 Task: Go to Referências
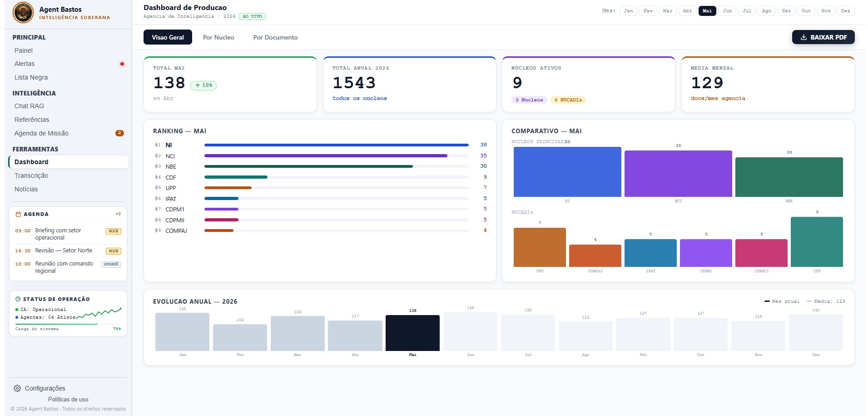68,120
